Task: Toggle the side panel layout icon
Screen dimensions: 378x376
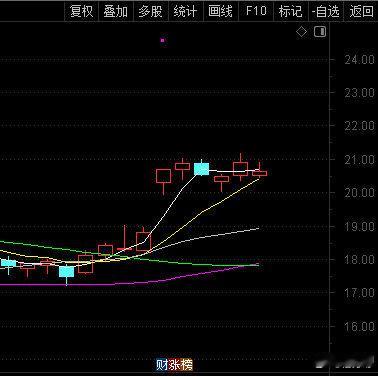Action: [320, 32]
